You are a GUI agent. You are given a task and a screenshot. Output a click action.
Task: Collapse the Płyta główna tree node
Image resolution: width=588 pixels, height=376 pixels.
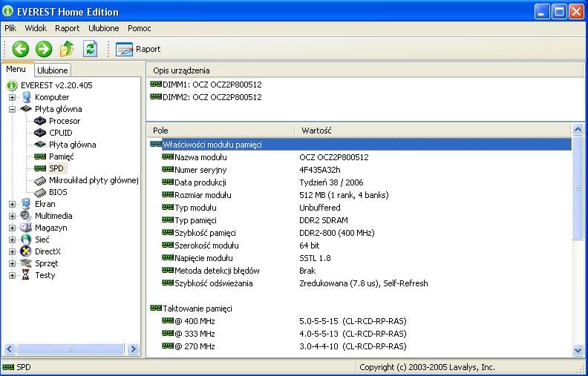pos(12,109)
